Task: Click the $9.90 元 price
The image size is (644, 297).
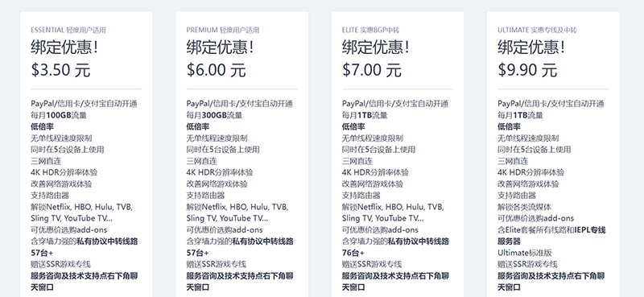Action: tap(527, 70)
